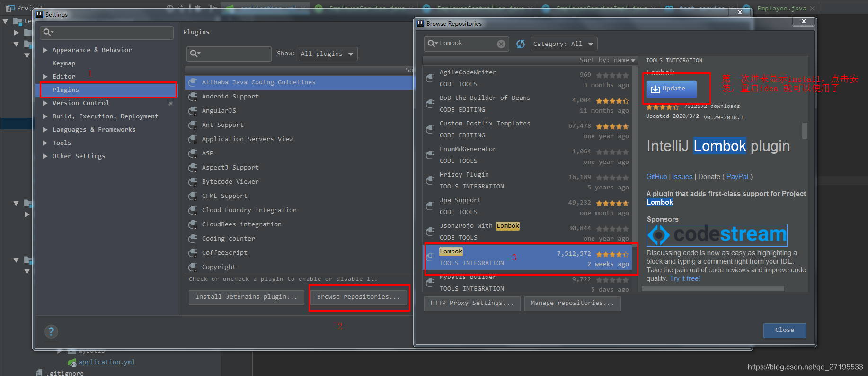Click the Application Servers View plugin icon

(193, 139)
